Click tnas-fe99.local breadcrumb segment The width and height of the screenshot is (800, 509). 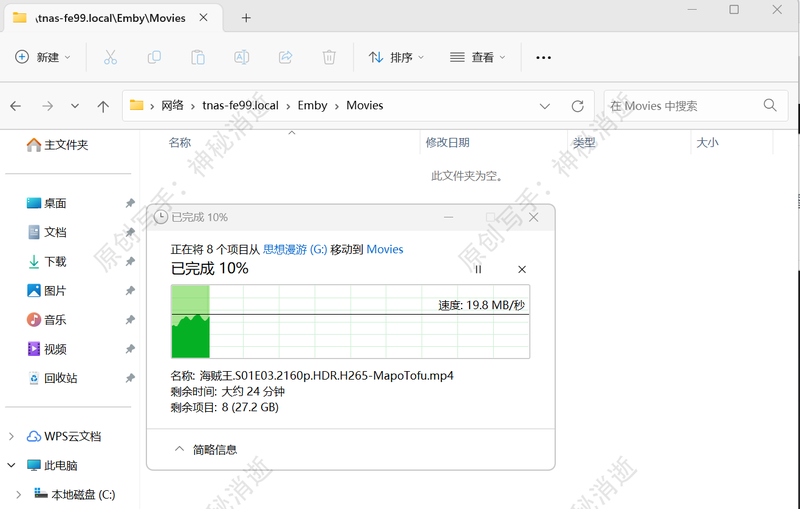click(240, 106)
